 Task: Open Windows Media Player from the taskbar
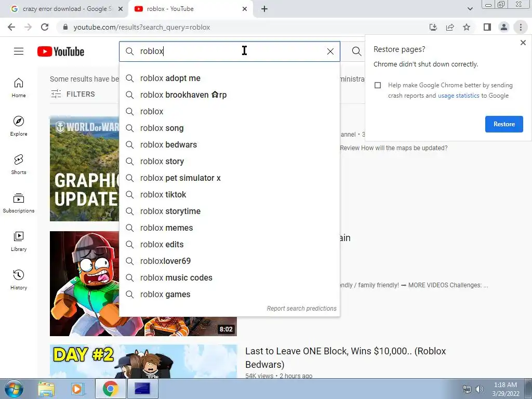tap(77, 389)
